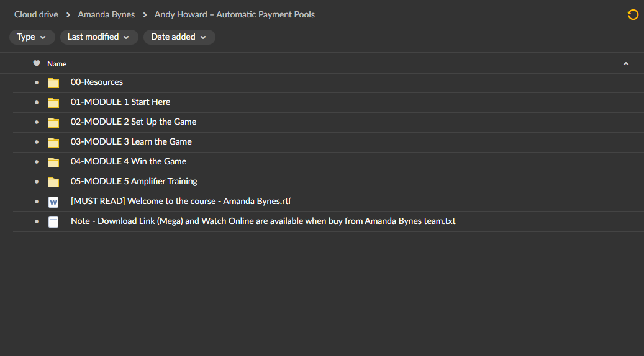Click the 00-Resources folder icon

(53, 83)
